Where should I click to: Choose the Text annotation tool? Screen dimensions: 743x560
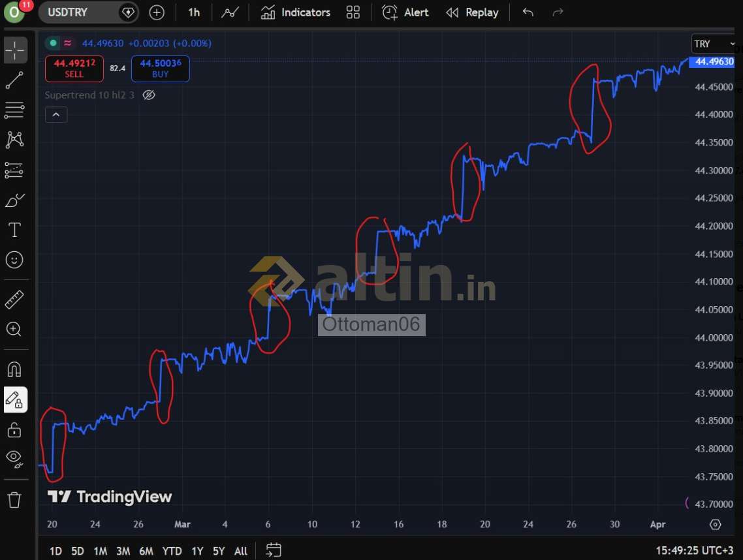point(14,230)
